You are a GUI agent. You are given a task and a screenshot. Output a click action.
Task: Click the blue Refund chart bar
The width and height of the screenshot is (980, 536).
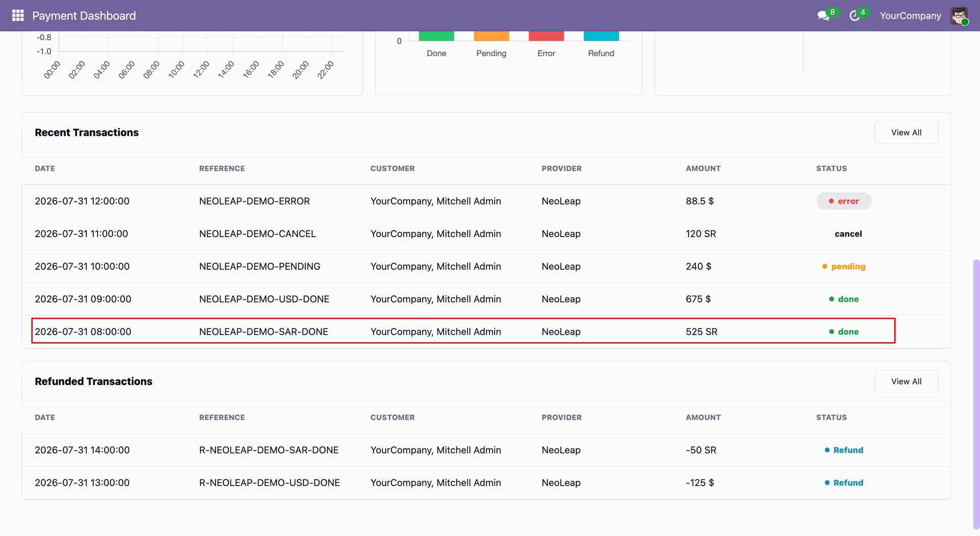[x=601, y=36]
